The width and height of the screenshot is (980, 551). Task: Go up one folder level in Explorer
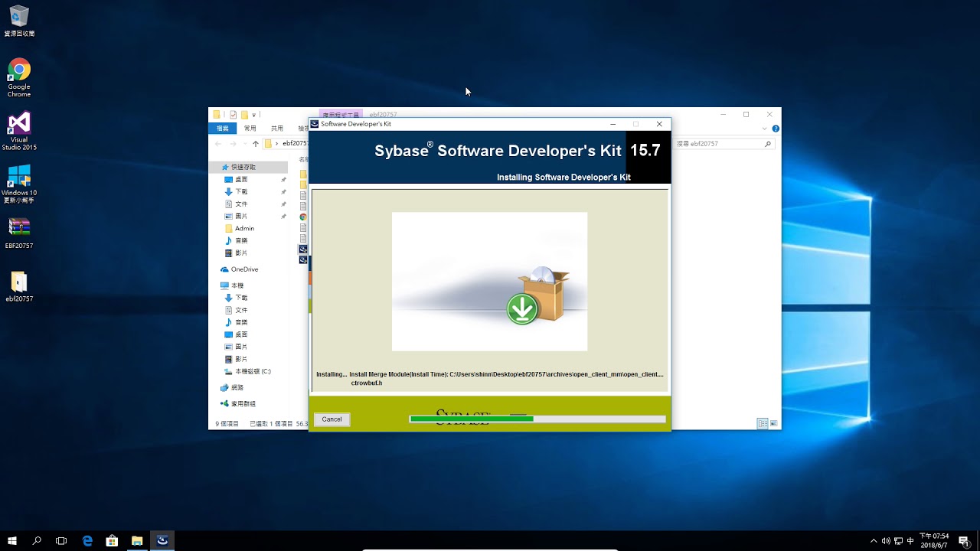click(x=256, y=143)
